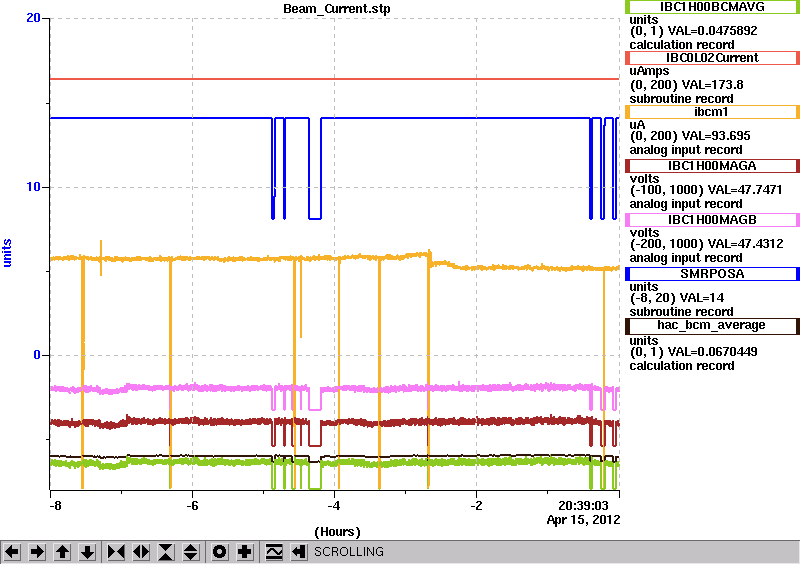This screenshot has height=564, width=800.
Task: Click the calculation record text under hac_bcm_average
Action: pos(682,365)
